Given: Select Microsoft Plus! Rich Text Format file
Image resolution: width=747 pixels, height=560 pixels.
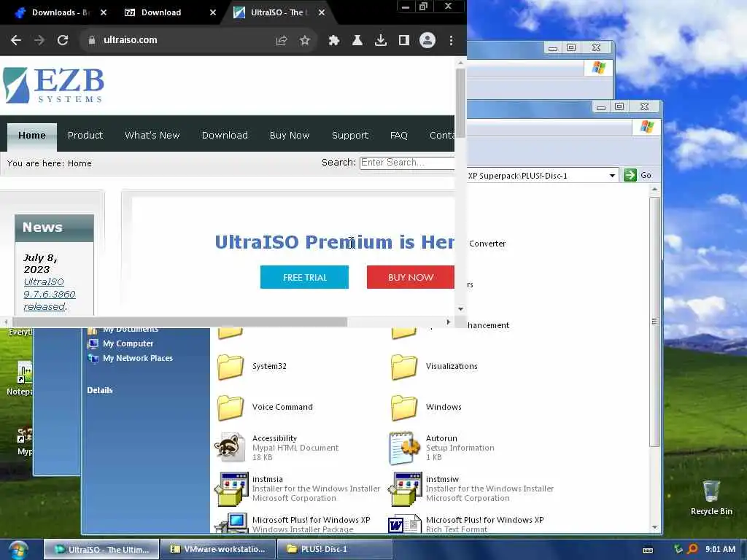Looking at the screenshot, I should pyautogui.click(x=466, y=524).
